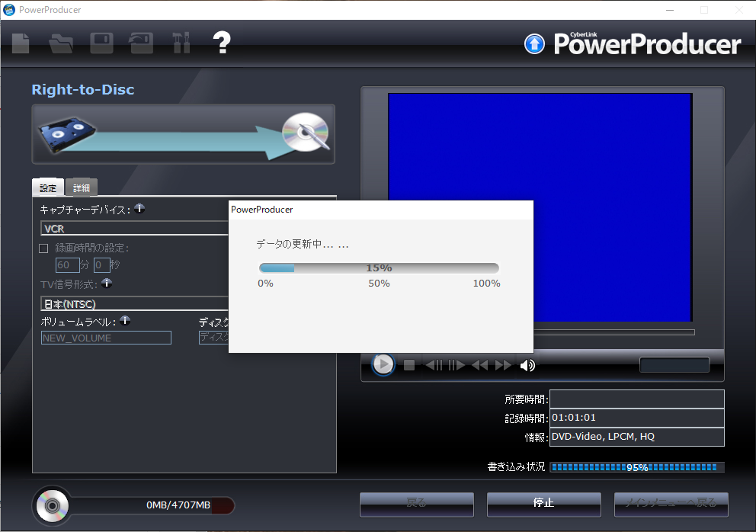The image size is (756, 532).
Task: Open the 日本(NTSC) TV signal dropdown
Action: tap(135, 304)
